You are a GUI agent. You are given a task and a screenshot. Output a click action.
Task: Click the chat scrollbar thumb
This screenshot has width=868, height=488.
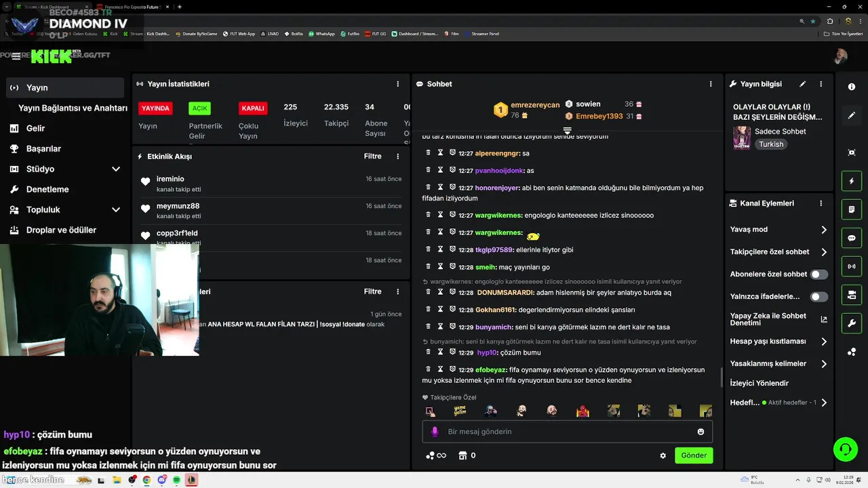pyautogui.click(x=721, y=378)
